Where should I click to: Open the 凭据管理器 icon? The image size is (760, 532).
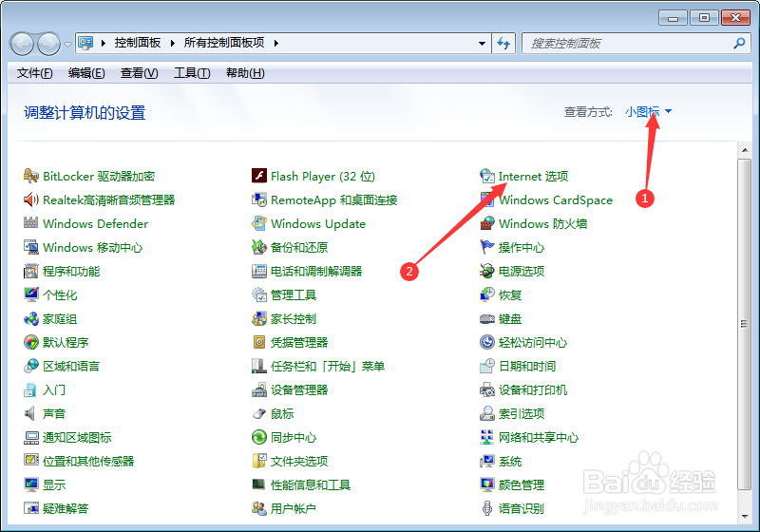pyautogui.click(x=259, y=342)
